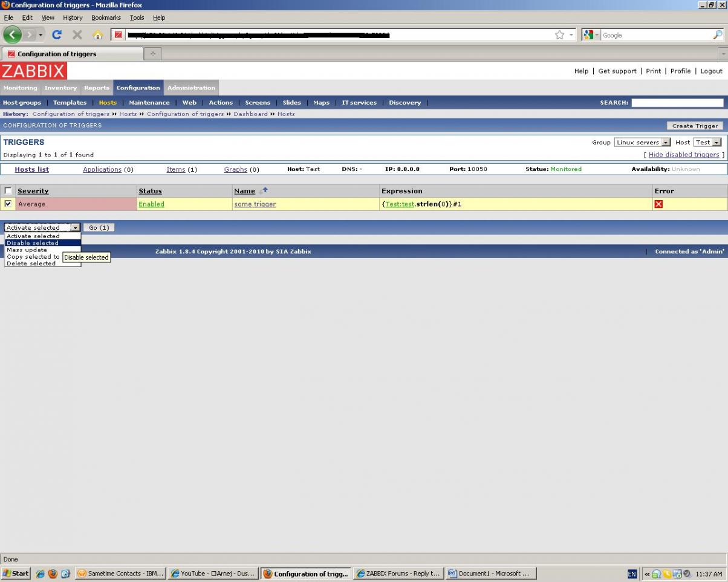Viewport: 728px width, 582px height.
Task: Open the Graphs link
Action: (236, 169)
